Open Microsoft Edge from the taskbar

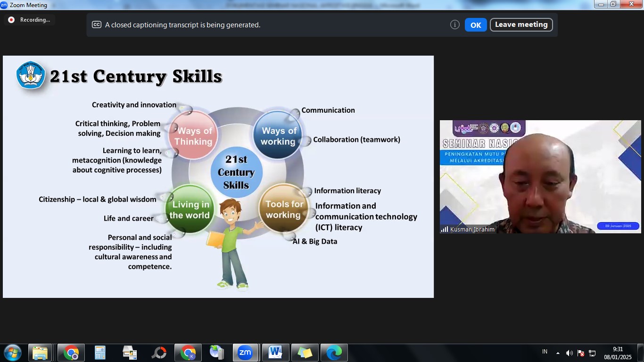[x=334, y=353]
